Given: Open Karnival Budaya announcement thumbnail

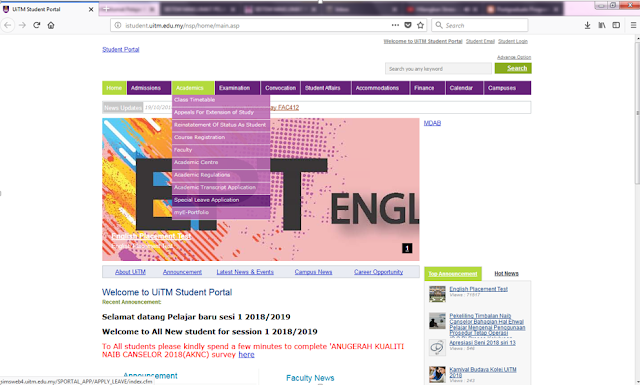Looking at the screenshot, I should (437, 374).
